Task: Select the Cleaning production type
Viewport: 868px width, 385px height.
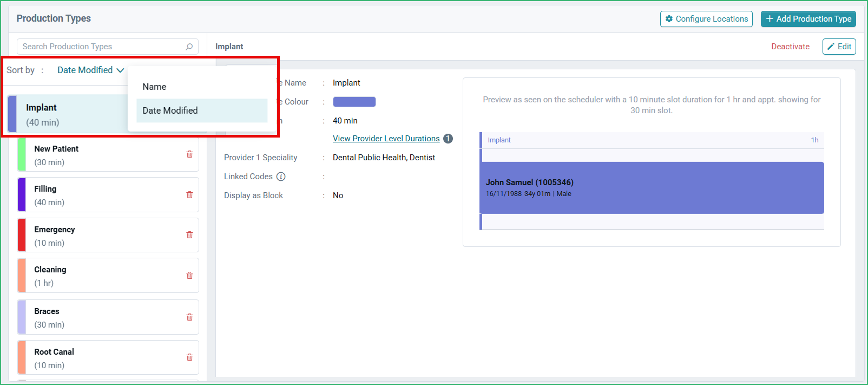Action: coord(108,276)
